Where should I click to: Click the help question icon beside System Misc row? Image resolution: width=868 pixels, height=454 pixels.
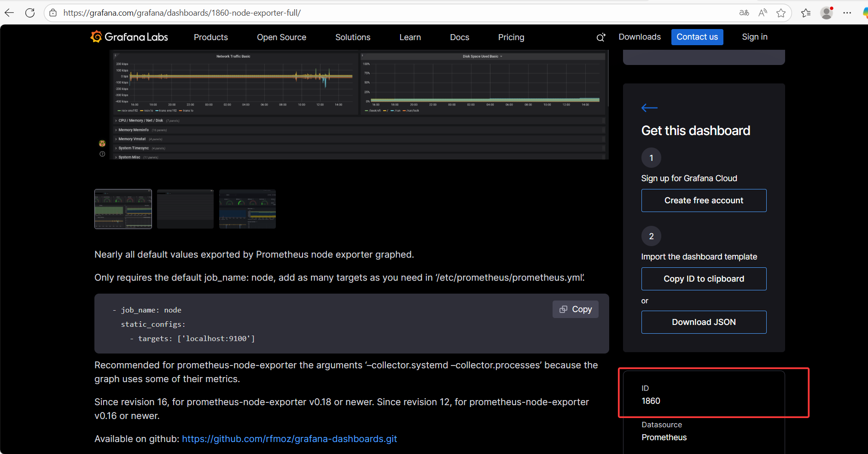pos(102,154)
